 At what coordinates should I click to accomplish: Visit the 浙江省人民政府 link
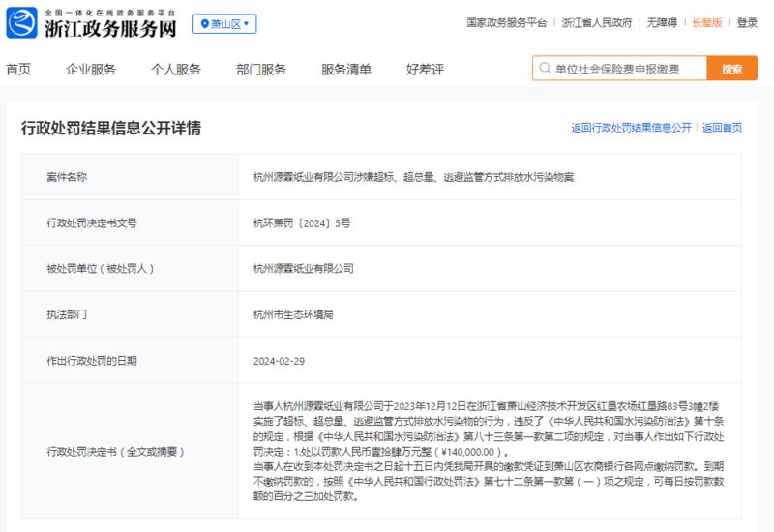point(597,22)
